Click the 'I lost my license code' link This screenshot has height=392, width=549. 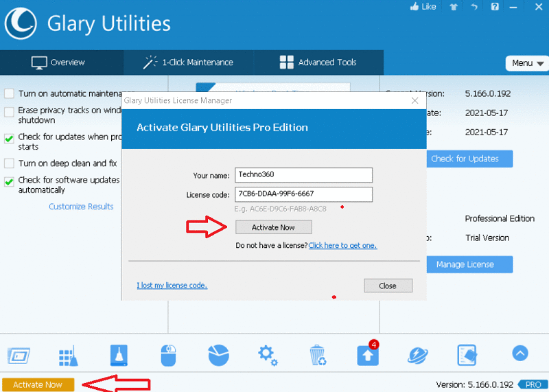pyautogui.click(x=172, y=286)
